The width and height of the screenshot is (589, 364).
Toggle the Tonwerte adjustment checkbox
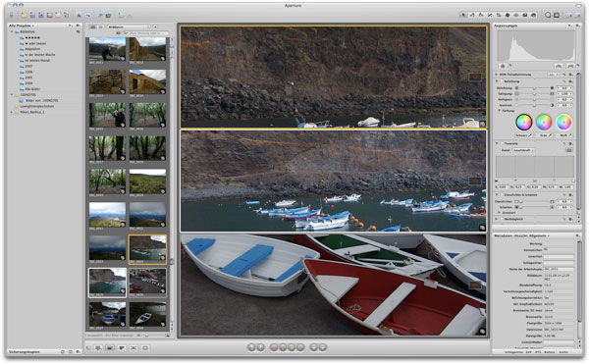pyautogui.click(x=502, y=143)
